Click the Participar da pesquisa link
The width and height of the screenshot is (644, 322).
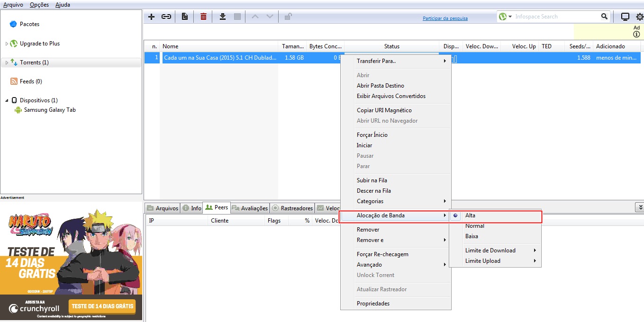(445, 18)
